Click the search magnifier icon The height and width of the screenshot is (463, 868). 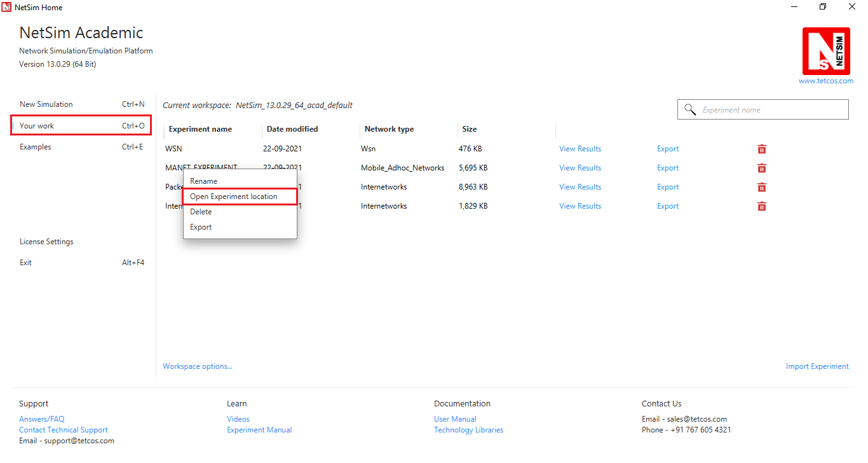(x=689, y=110)
